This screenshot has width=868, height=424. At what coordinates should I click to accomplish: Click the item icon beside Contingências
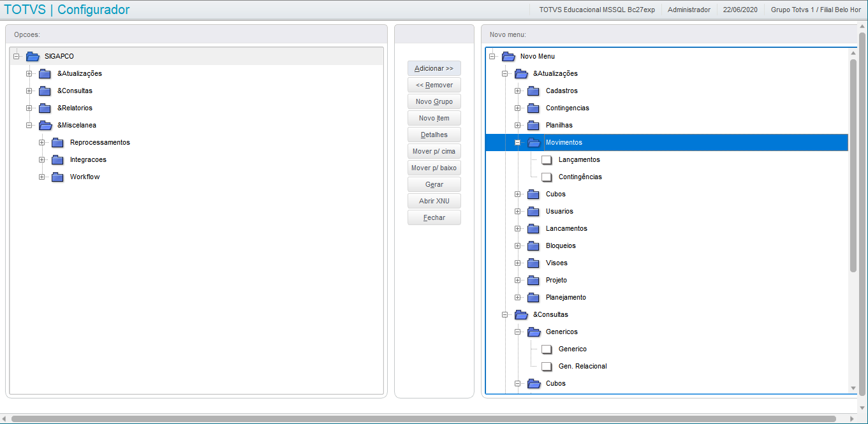(x=547, y=177)
